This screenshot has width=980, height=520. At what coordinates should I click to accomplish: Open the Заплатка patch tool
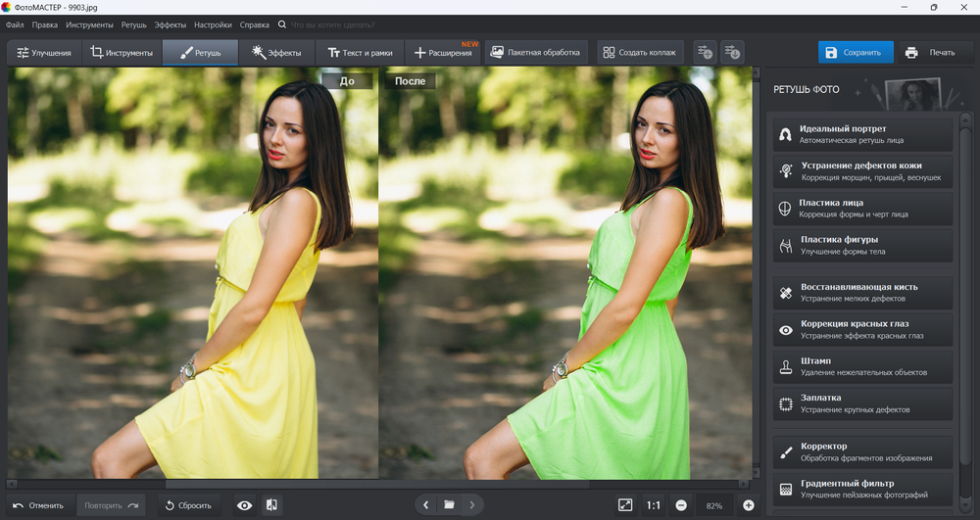[x=862, y=403]
